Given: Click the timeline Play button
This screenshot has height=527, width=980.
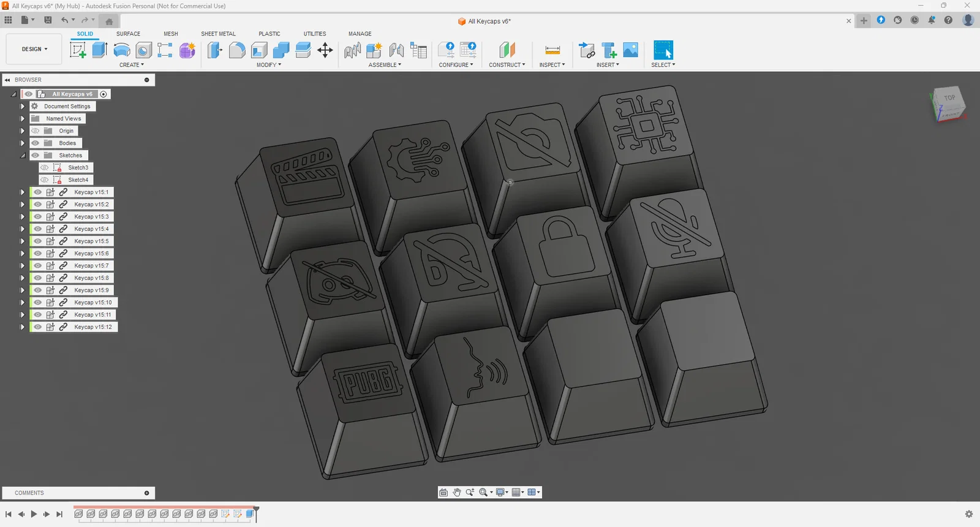Looking at the screenshot, I should (x=34, y=514).
